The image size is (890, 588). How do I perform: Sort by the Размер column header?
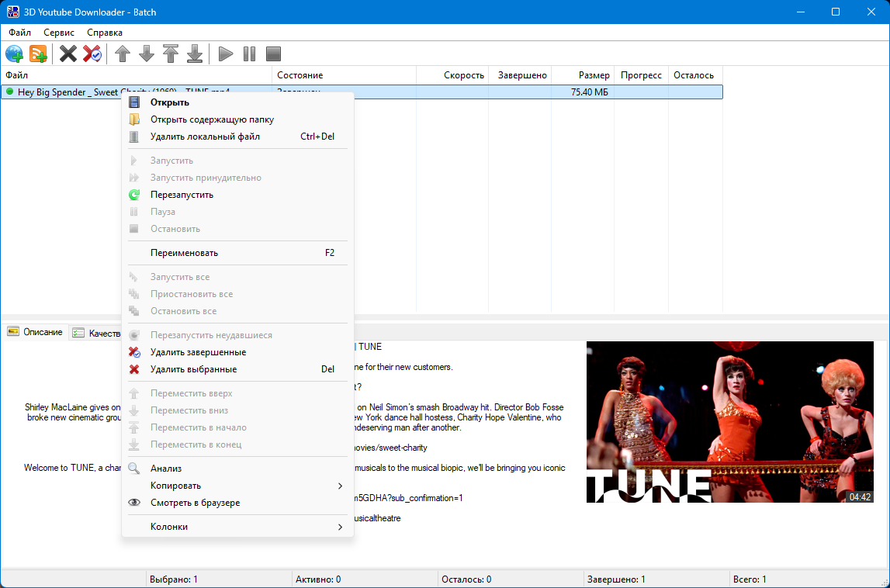[594, 75]
